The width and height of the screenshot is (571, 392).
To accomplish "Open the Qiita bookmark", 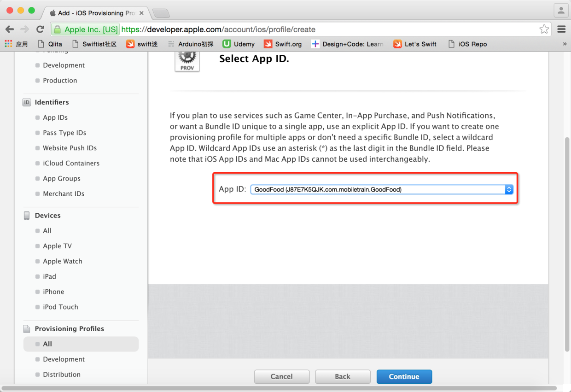I will 50,44.
